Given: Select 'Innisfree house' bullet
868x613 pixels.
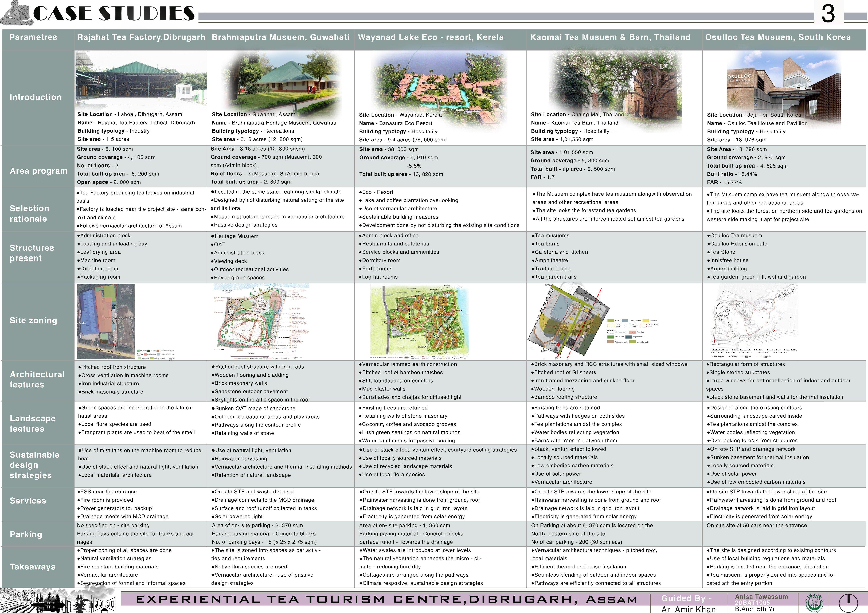Looking at the screenshot, I should tap(728, 260).
